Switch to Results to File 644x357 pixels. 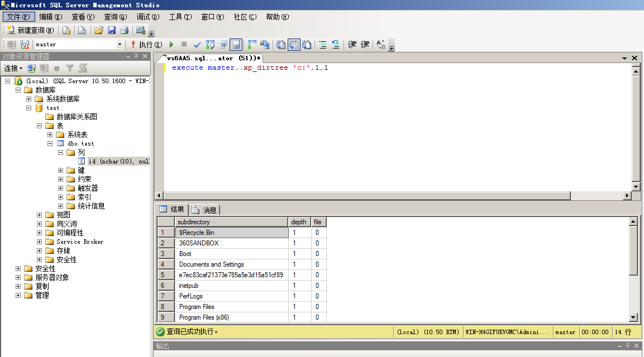[x=307, y=44]
